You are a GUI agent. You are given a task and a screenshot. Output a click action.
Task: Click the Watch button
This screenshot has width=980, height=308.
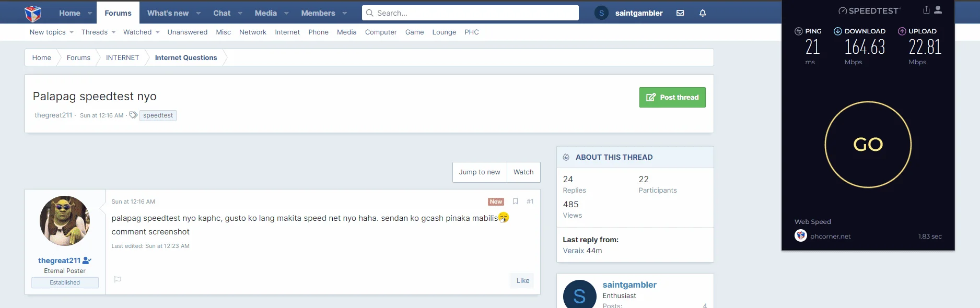coord(523,172)
